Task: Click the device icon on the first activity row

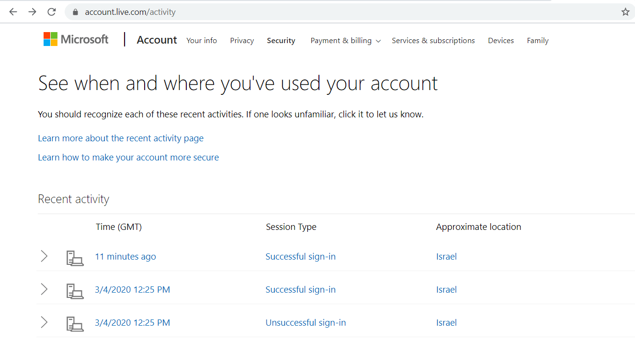Action: [75, 258]
